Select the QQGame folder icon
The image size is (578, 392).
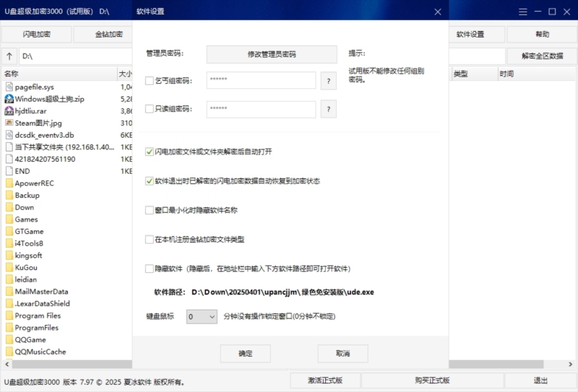9,340
